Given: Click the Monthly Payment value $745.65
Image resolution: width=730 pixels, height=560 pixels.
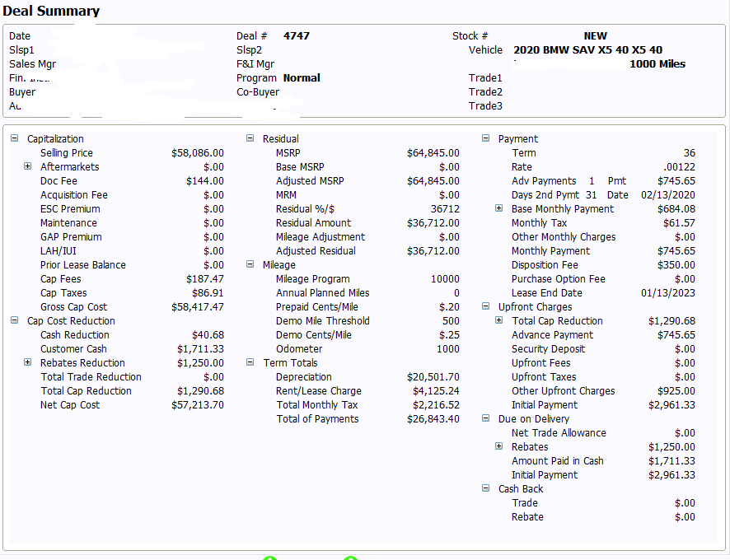Looking at the screenshot, I should click(x=676, y=251).
